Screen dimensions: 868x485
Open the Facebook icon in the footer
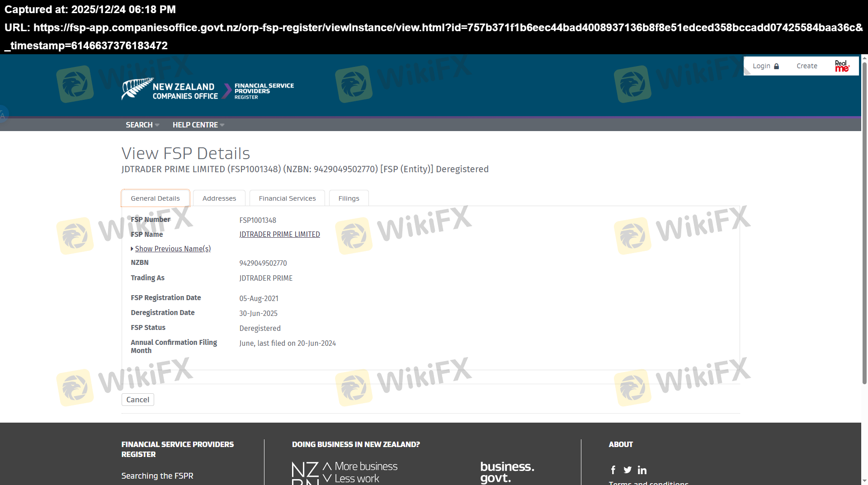coord(613,470)
